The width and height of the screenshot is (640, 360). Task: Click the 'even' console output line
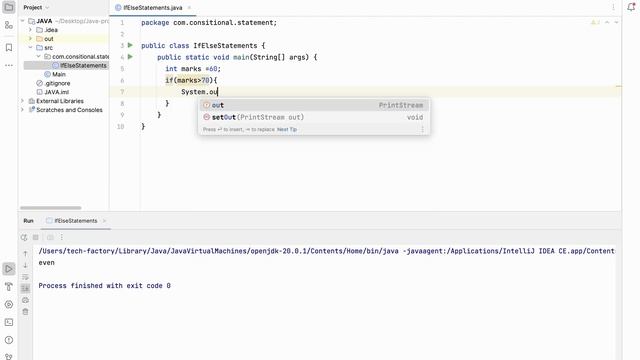coord(47,262)
